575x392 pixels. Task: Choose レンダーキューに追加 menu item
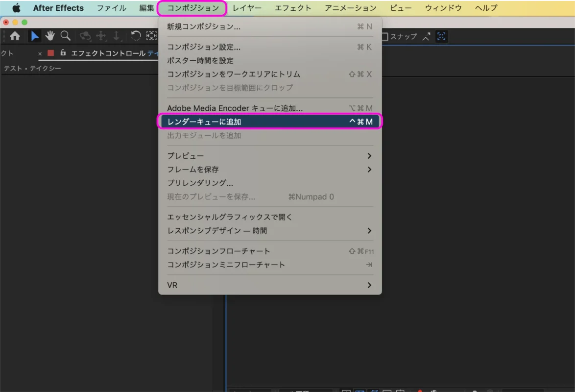click(270, 122)
